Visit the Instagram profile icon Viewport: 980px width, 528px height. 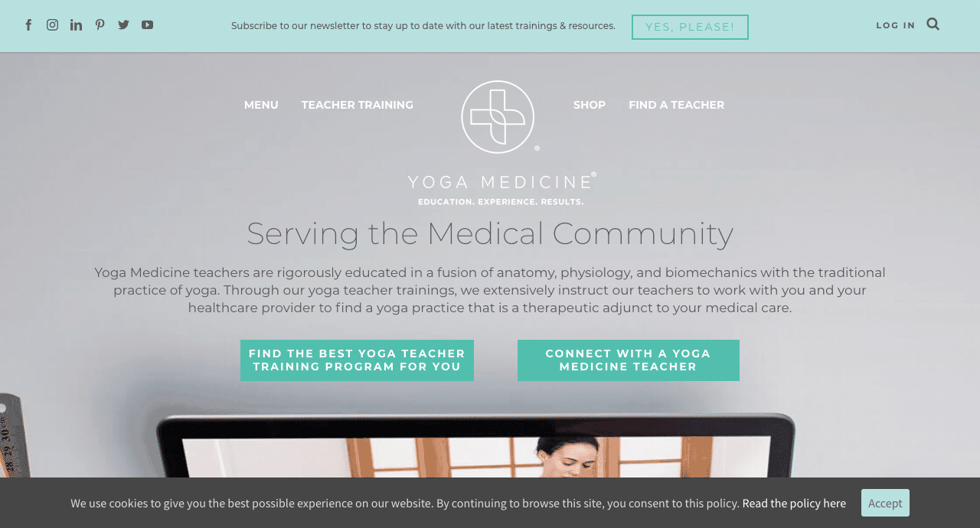pos(52,24)
